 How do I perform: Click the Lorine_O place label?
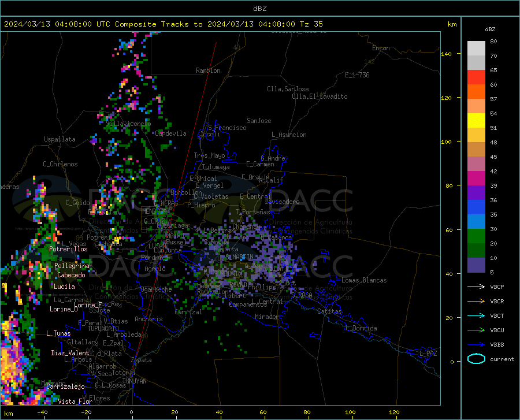[x=64, y=309]
